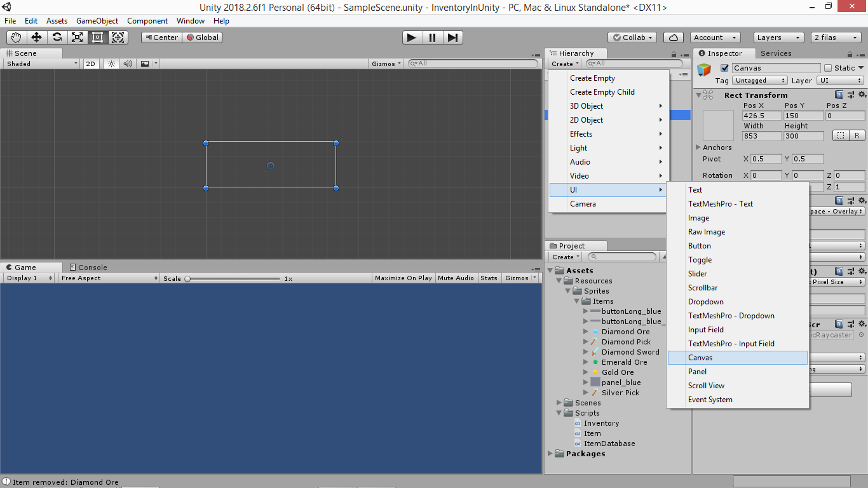Screen dimensions: 868x488
Task: Switch to the Services tab
Action: (776, 53)
